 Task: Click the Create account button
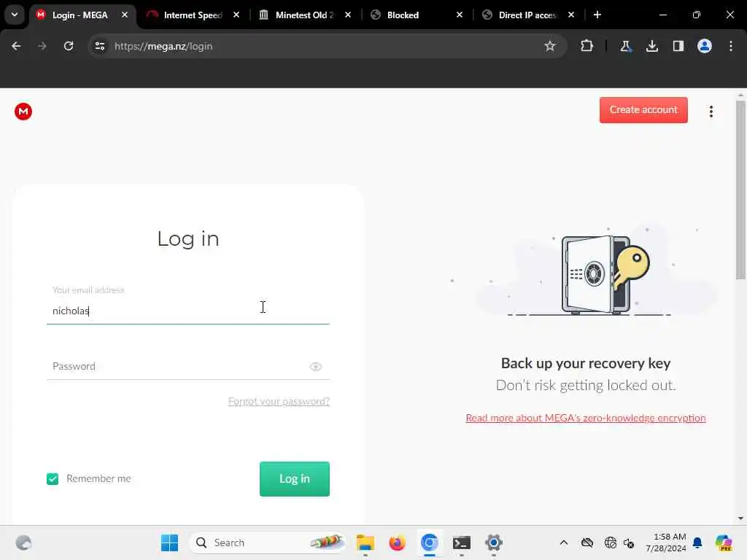[643, 110]
